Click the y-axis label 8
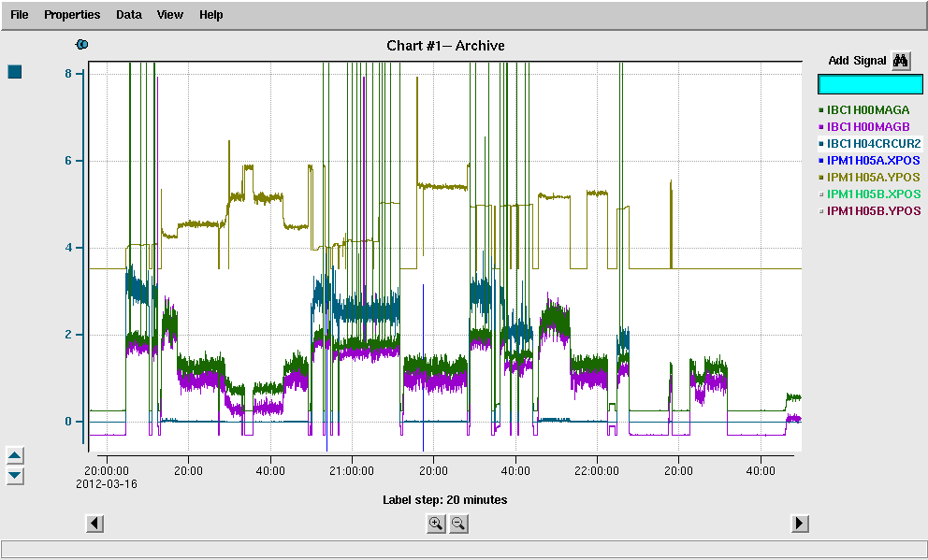The width and height of the screenshot is (928, 560). tap(68, 73)
